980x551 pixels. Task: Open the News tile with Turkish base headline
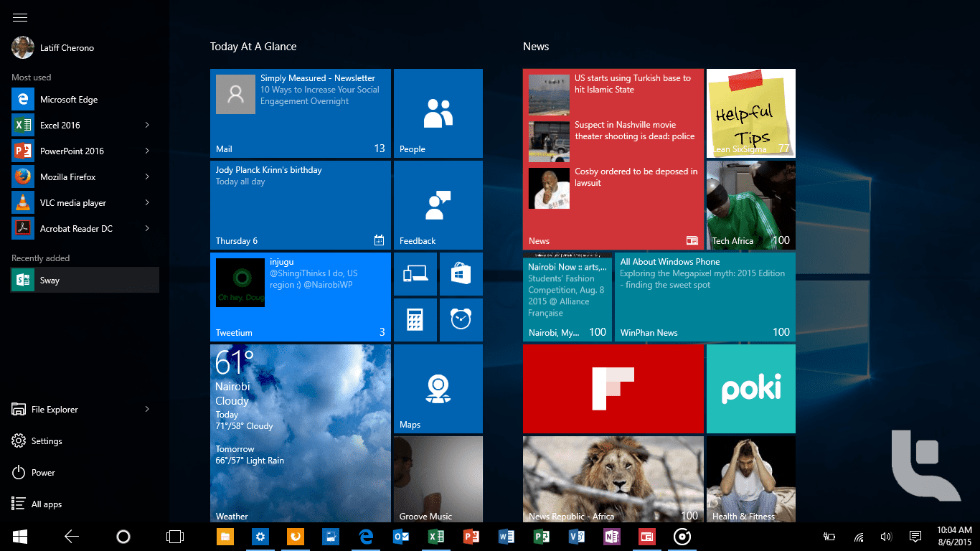(613, 159)
